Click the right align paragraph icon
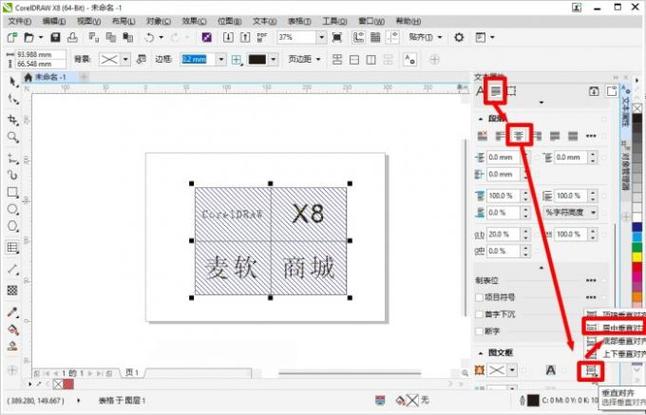Image resolution: width=646 pixels, height=415 pixels. [537, 136]
